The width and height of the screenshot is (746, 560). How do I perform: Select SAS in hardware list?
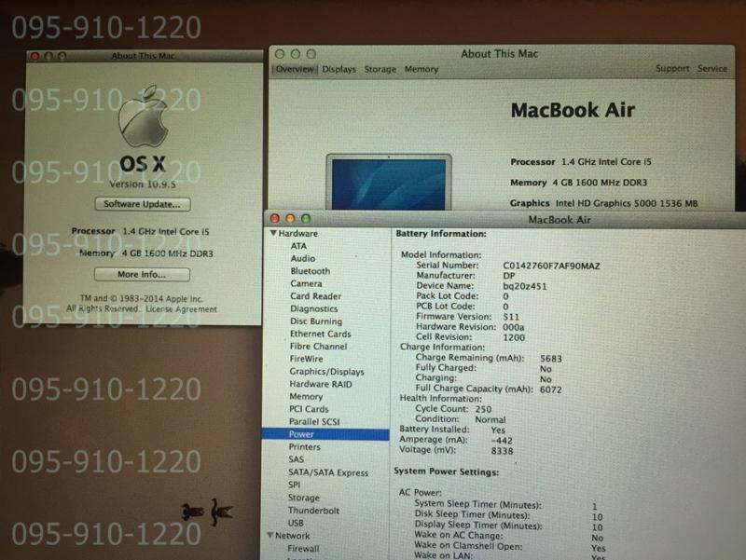click(296, 459)
